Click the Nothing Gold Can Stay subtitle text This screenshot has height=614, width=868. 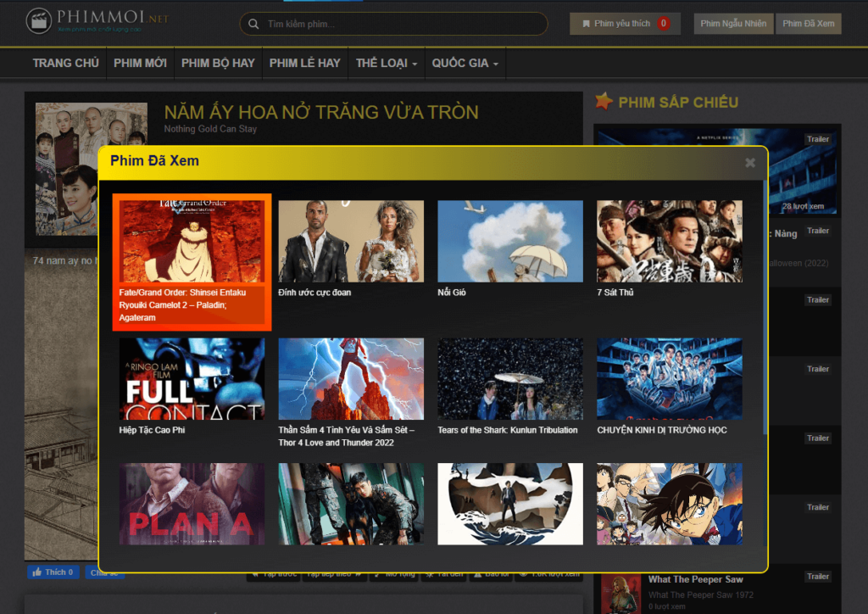click(x=210, y=129)
